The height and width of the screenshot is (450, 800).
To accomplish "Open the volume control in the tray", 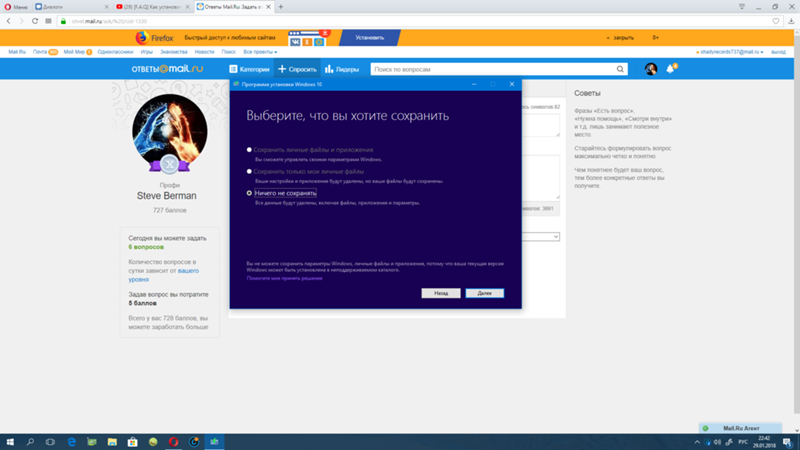I will [718, 442].
